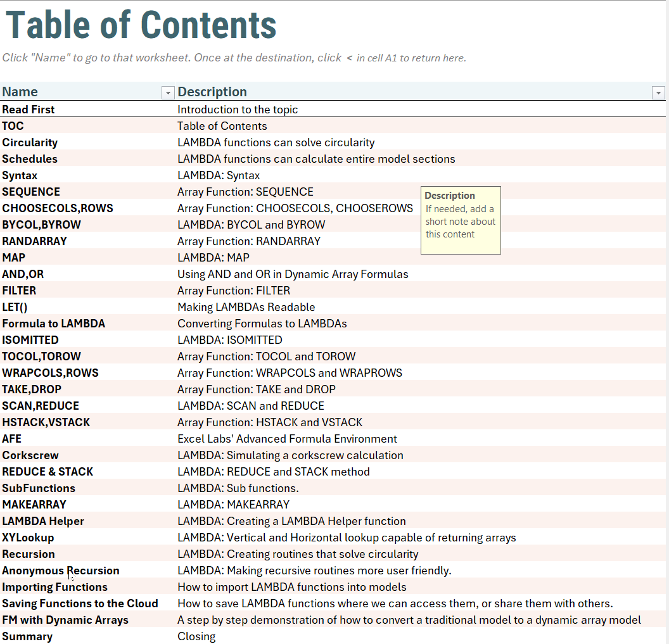Screen dimensions: 669x644
Task: Open the Syntax worksheet link
Action: [x=20, y=175]
